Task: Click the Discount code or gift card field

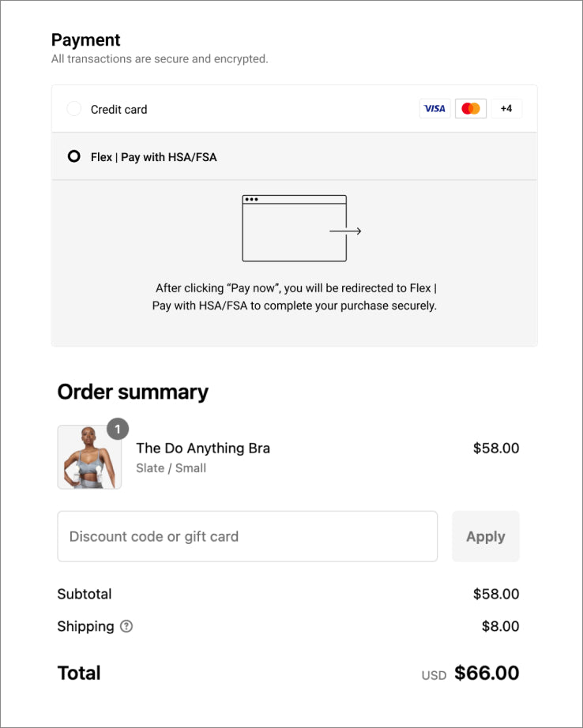Action: (247, 536)
